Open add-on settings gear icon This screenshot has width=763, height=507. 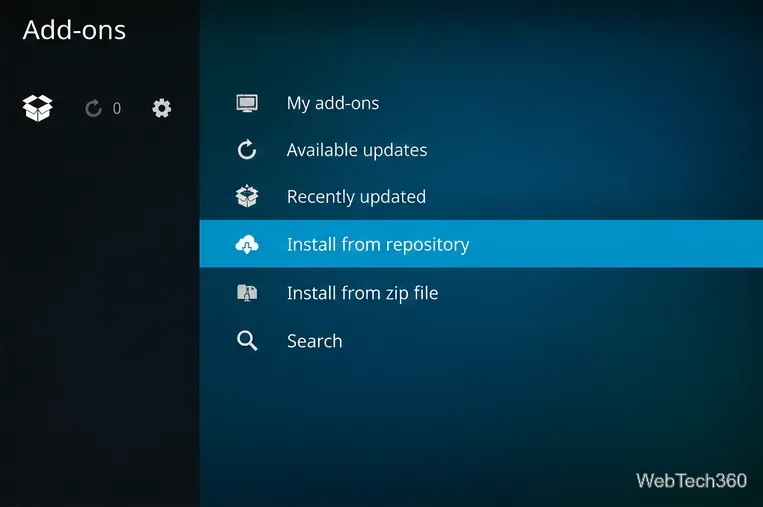(162, 108)
